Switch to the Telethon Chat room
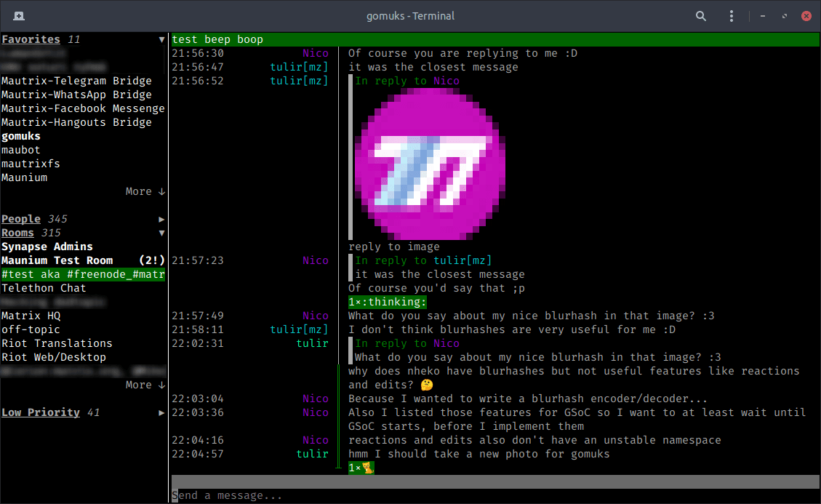This screenshot has height=504, width=821. [41, 287]
